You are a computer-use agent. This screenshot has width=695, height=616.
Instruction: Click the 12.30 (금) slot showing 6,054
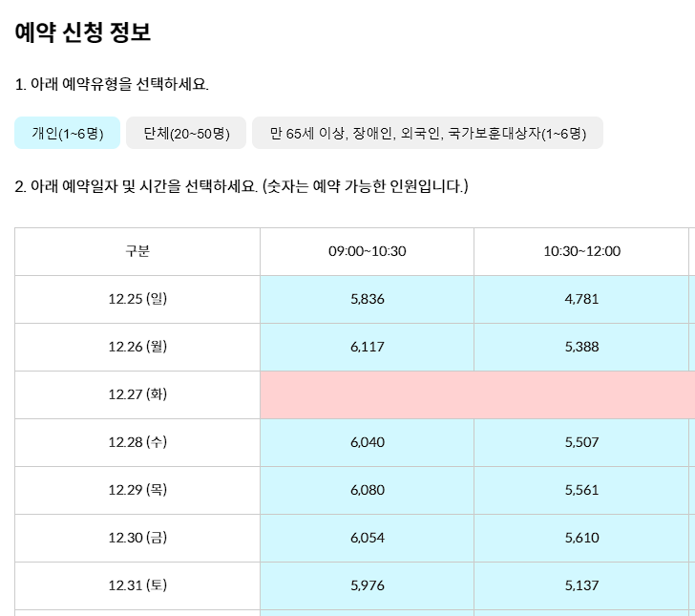click(367, 539)
